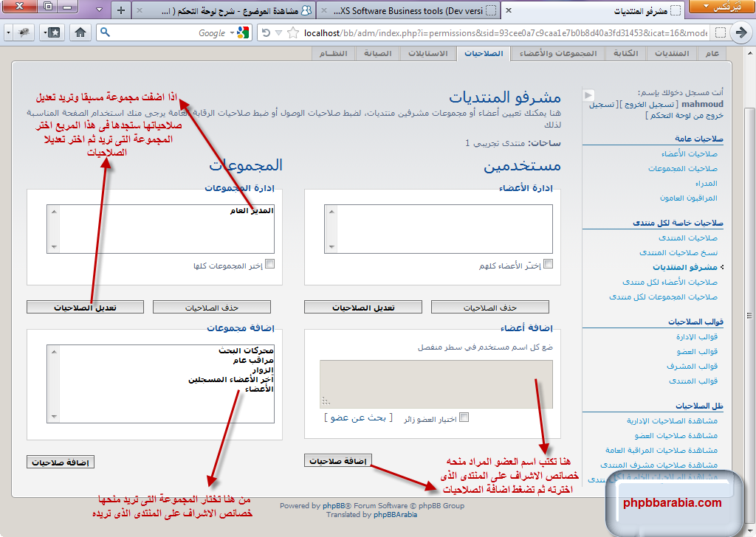Click the search magnifier icon
The image size is (756, 537).
pyautogui.click(x=105, y=32)
